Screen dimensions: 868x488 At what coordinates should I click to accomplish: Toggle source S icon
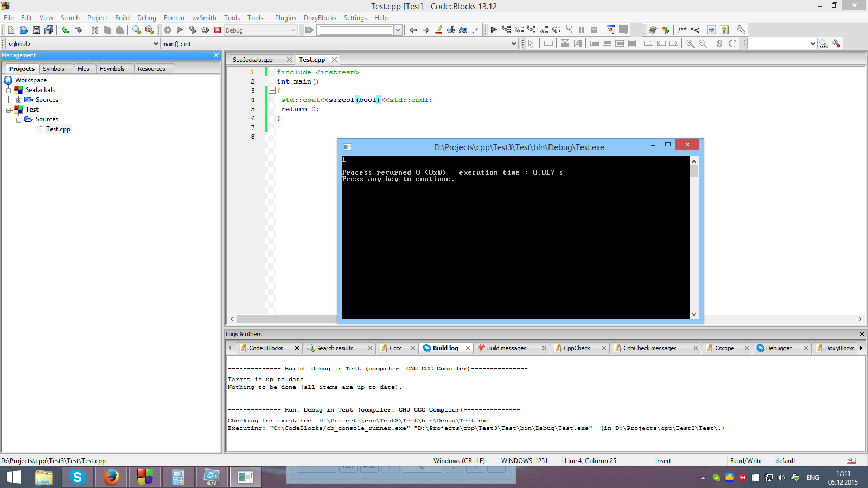tap(719, 43)
